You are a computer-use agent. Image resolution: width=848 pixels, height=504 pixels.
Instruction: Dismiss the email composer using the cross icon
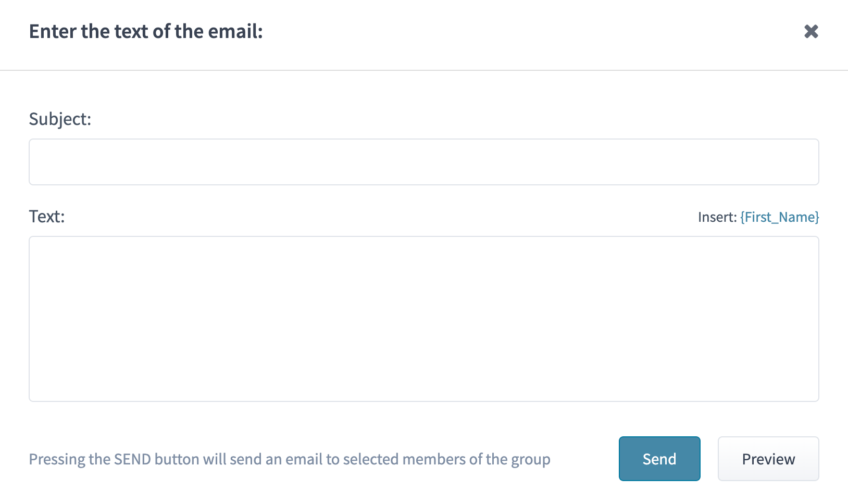tap(811, 32)
